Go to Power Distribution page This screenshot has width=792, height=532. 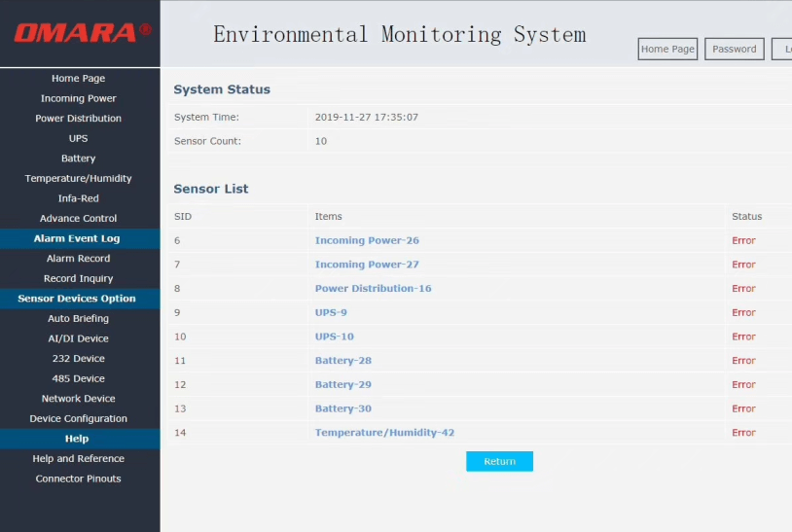[x=79, y=119]
